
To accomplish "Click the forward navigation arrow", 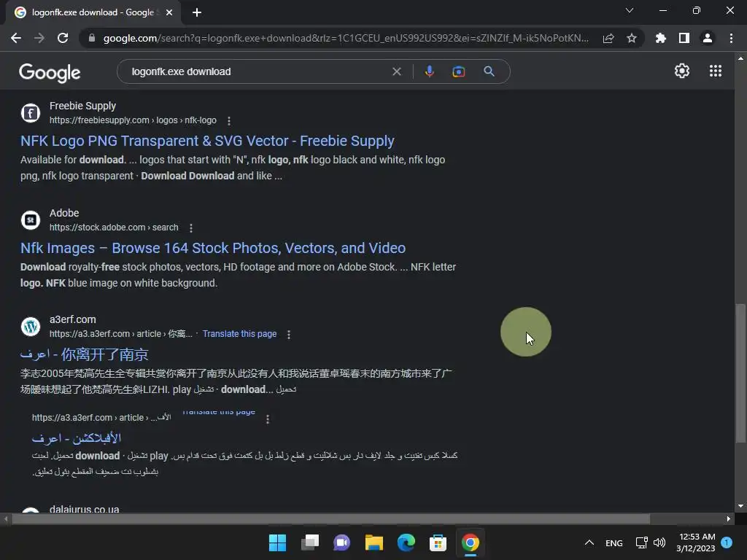I will (x=39, y=38).
